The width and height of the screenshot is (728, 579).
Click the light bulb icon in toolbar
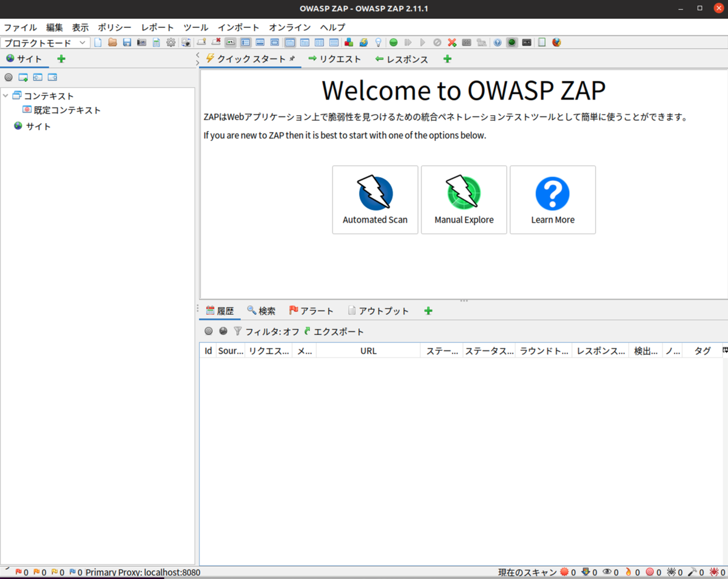[x=379, y=42]
